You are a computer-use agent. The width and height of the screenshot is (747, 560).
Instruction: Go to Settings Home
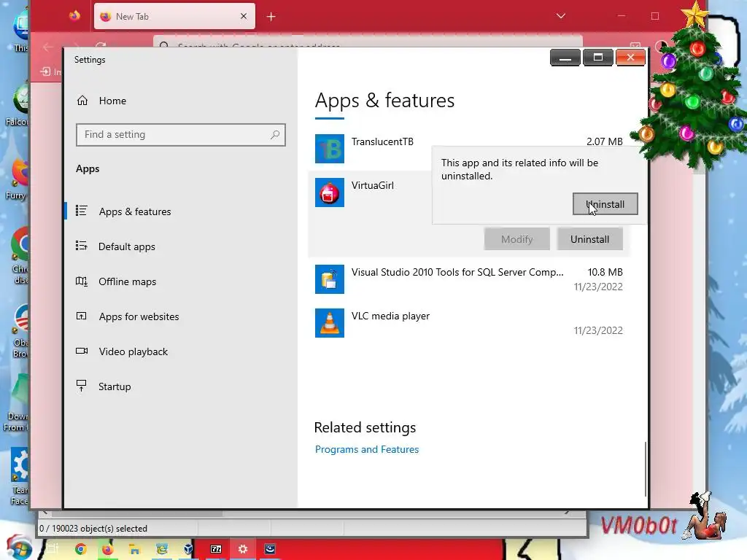pos(101,101)
